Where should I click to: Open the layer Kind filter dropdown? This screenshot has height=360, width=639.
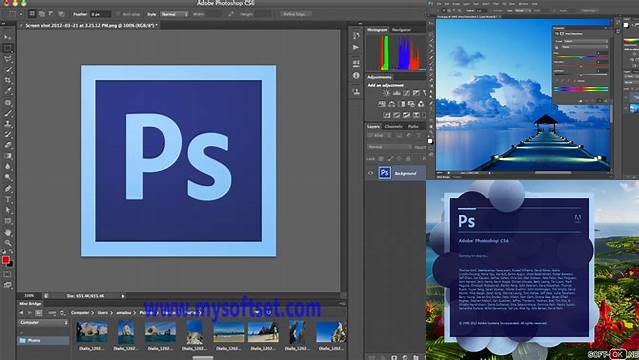378,136
